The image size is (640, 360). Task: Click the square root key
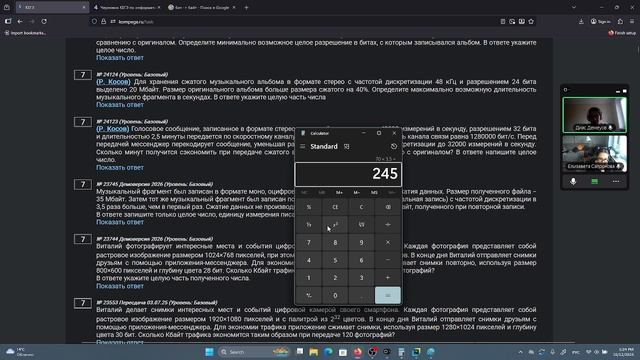(x=361, y=224)
